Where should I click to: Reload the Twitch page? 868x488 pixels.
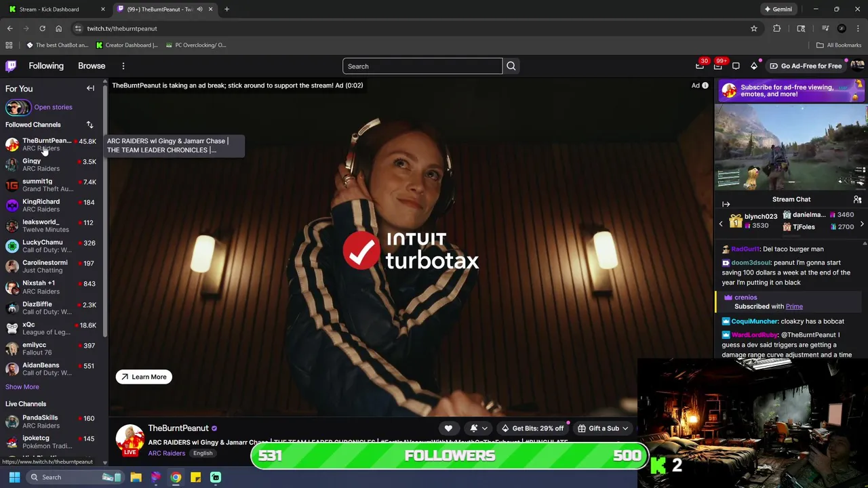click(42, 28)
